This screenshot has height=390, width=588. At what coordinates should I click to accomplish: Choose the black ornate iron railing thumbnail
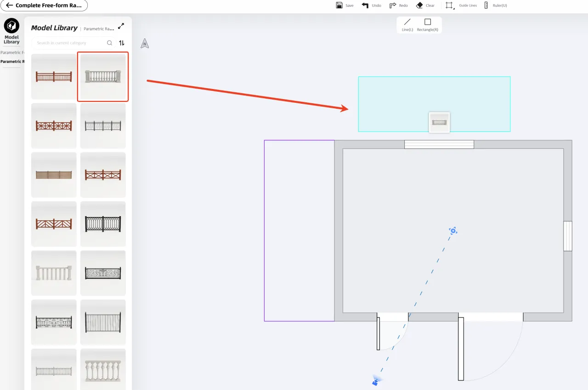(103, 273)
